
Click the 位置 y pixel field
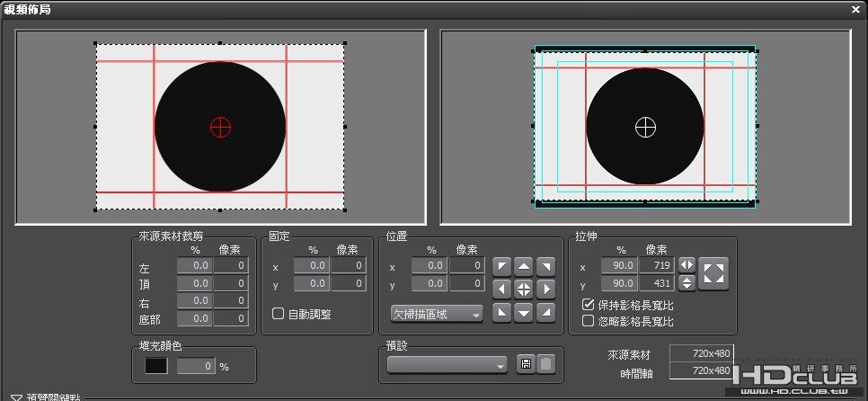point(466,283)
